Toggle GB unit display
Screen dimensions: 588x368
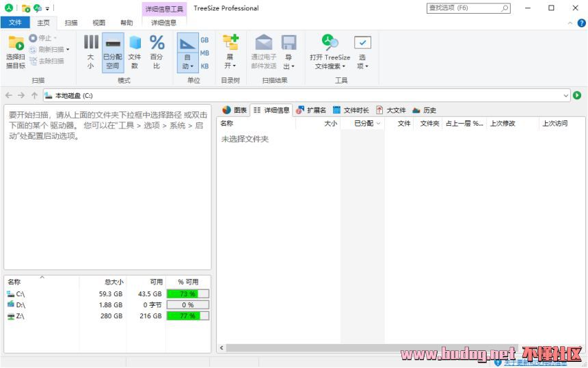coord(204,40)
